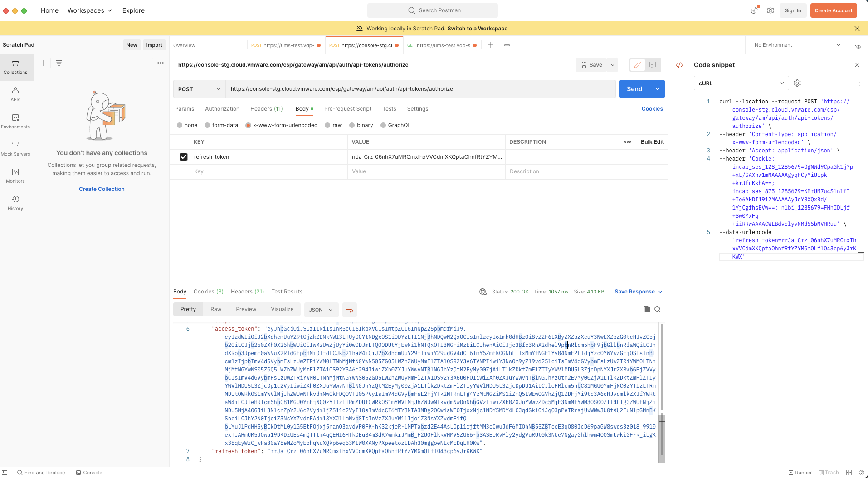Close the Code snippet panel
Viewport: 868px width, 478px height.
(857, 65)
